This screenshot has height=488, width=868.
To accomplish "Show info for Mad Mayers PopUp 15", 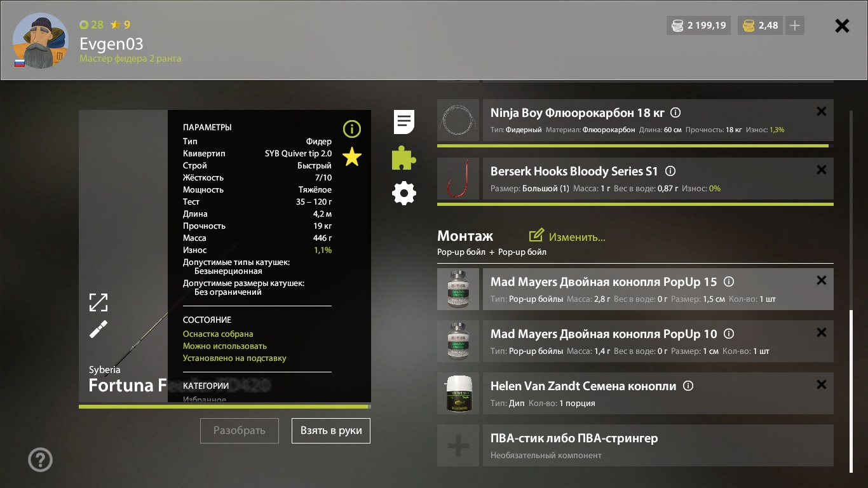I will (729, 281).
